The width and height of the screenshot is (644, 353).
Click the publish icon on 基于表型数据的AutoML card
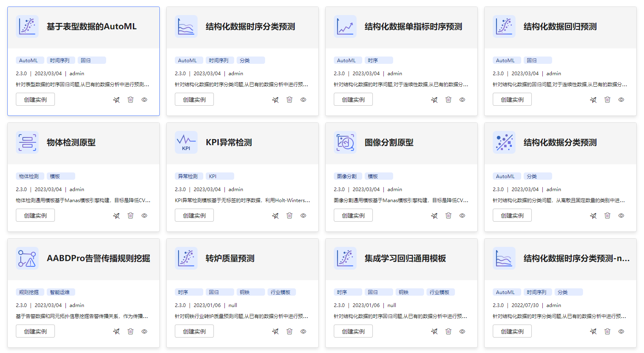pyautogui.click(x=116, y=100)
